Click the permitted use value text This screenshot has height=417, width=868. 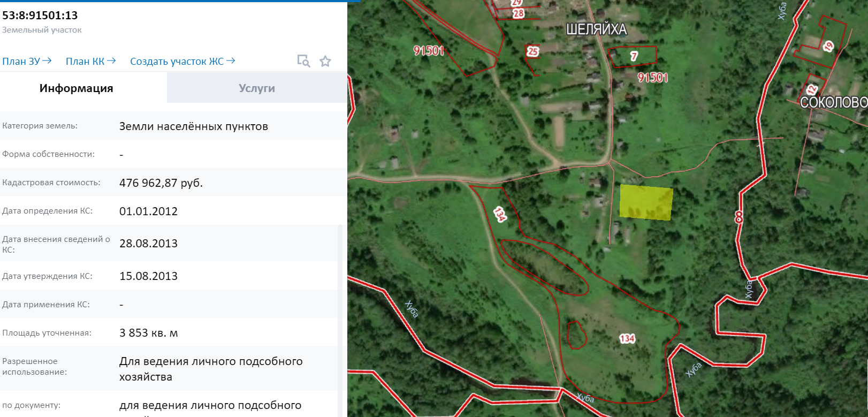click(x=211, y=369)
